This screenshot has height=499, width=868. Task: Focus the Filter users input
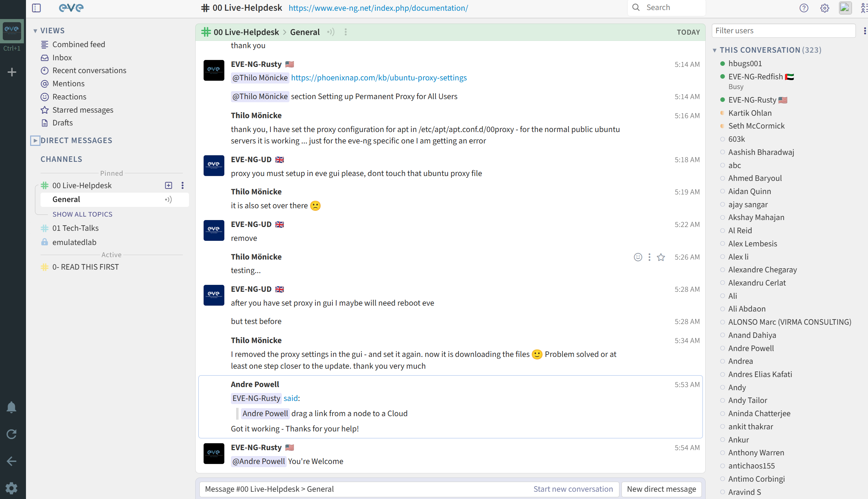[x=784, y=30]
